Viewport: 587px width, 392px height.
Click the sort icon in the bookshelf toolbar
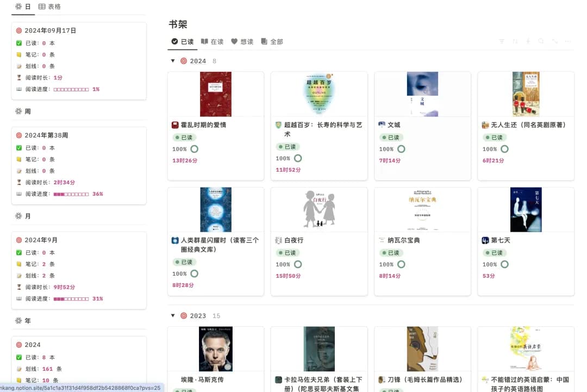(515, 41)
